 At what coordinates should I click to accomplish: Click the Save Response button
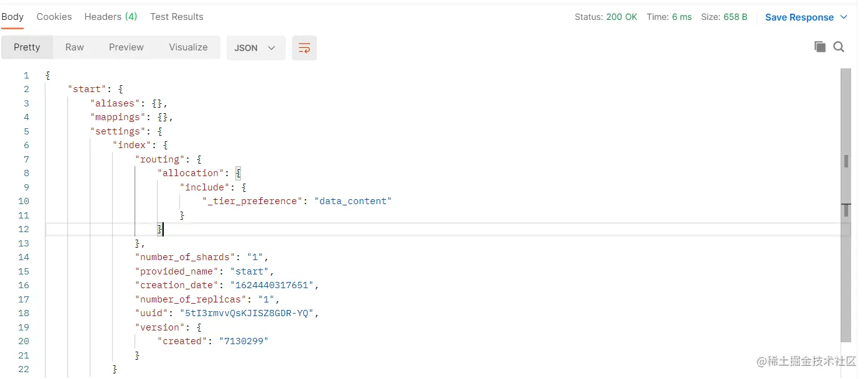(x=799, y=17)
